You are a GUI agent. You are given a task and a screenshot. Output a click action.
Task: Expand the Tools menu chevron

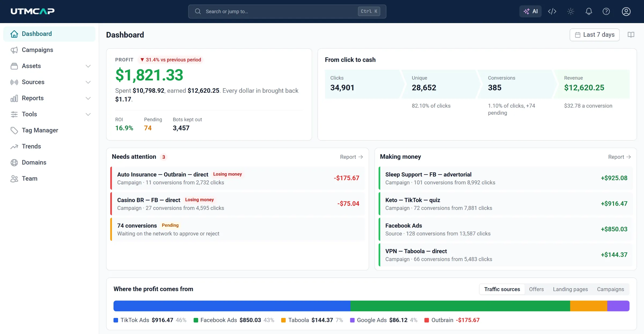click(88, 114)
